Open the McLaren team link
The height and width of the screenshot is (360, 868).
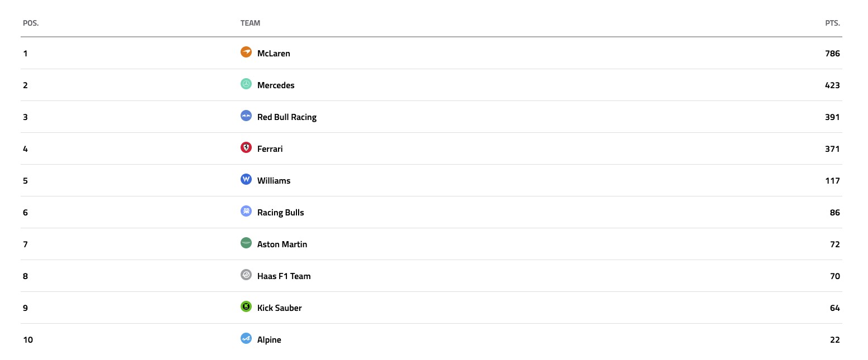click(274, 54)
